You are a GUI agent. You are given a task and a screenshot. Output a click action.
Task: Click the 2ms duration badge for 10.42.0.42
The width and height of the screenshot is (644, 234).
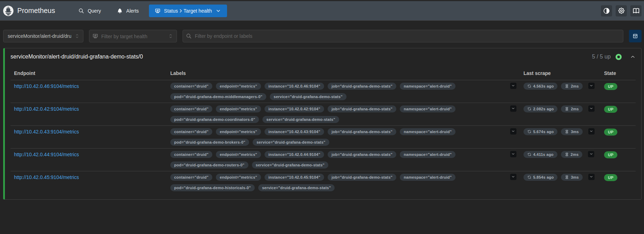pyautogui.click(x=572, y=109)
